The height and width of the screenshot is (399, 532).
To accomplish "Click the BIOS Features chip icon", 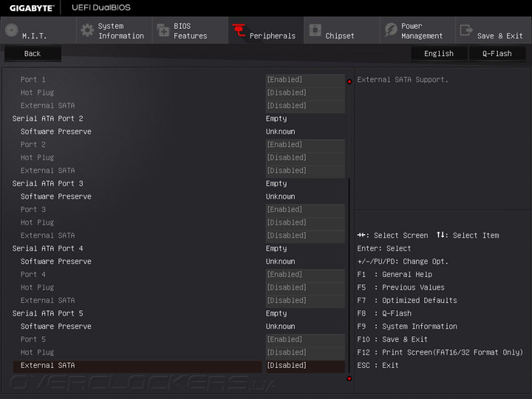I will pos(163,31).
